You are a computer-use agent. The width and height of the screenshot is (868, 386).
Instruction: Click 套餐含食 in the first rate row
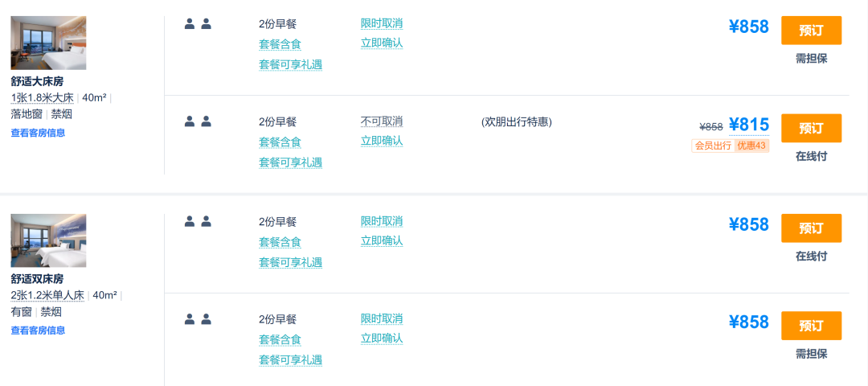tap(280, 44)
